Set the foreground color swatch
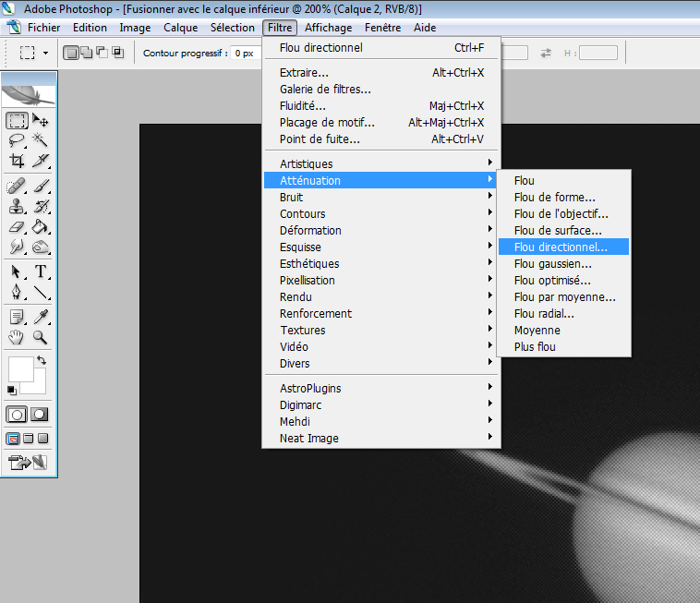 pos(20,368)
